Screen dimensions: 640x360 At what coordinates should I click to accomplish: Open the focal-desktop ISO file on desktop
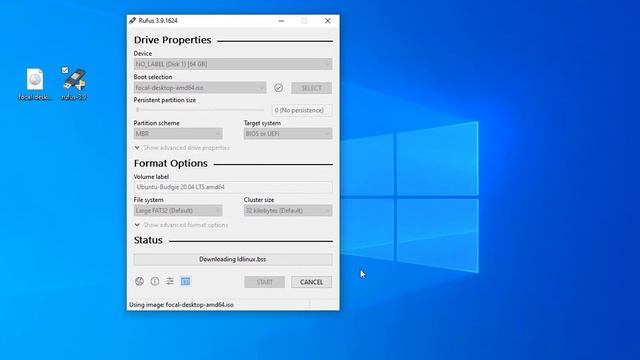[35, 84]
